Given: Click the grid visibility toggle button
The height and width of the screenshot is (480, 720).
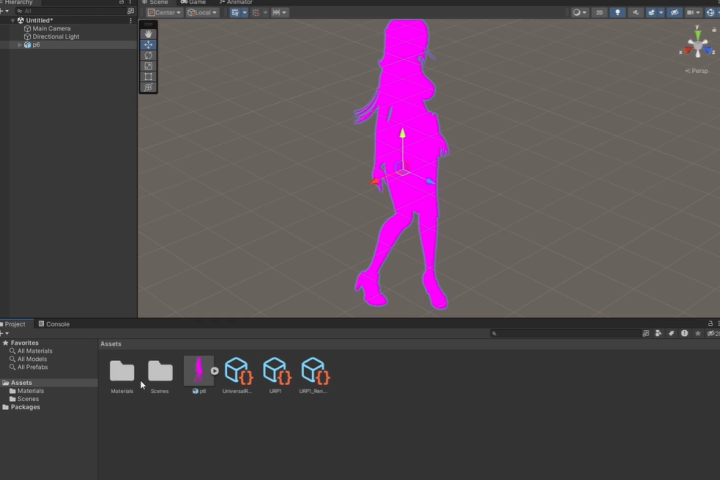Looking at the screenshot, I should click(x=235, y=12).
